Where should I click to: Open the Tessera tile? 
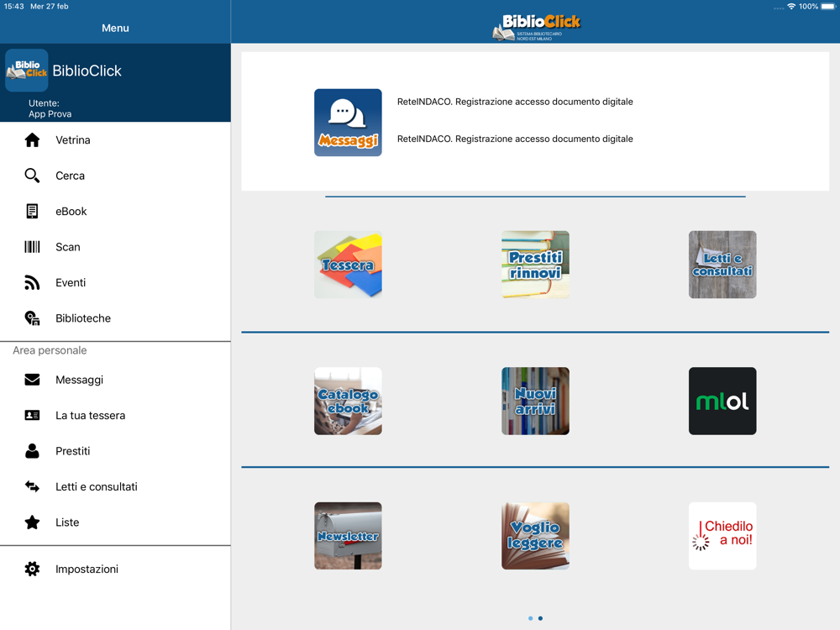[x=348, y=265]
